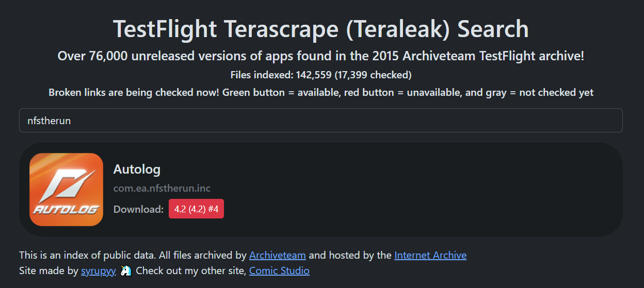The height and width of the screenshot is (288, 644).
Task: Click the unicorn emoji icon in footer
Action: click(126, 270)
